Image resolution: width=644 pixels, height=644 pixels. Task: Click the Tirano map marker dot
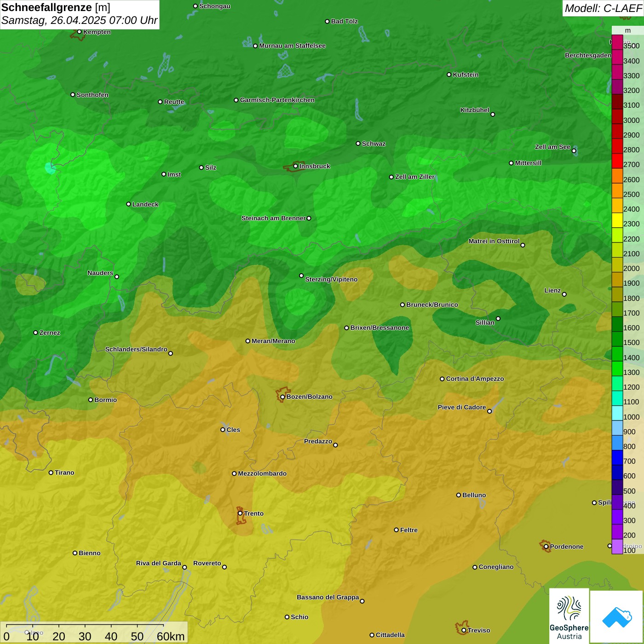(x=51, y=472)
